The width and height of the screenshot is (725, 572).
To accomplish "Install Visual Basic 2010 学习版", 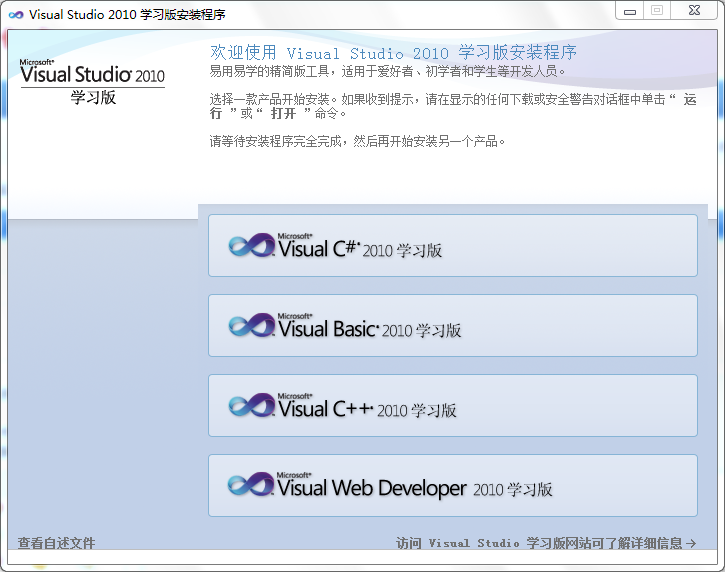I will (x=453, y=326).
